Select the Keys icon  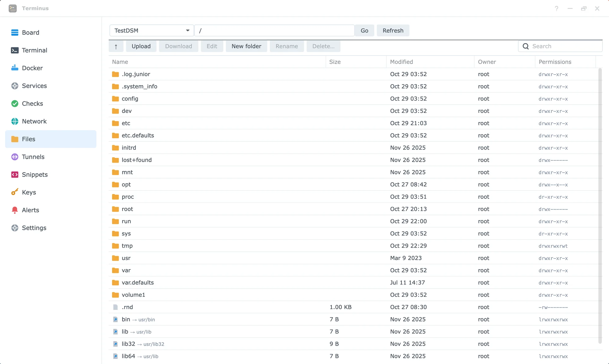(15, 192)
